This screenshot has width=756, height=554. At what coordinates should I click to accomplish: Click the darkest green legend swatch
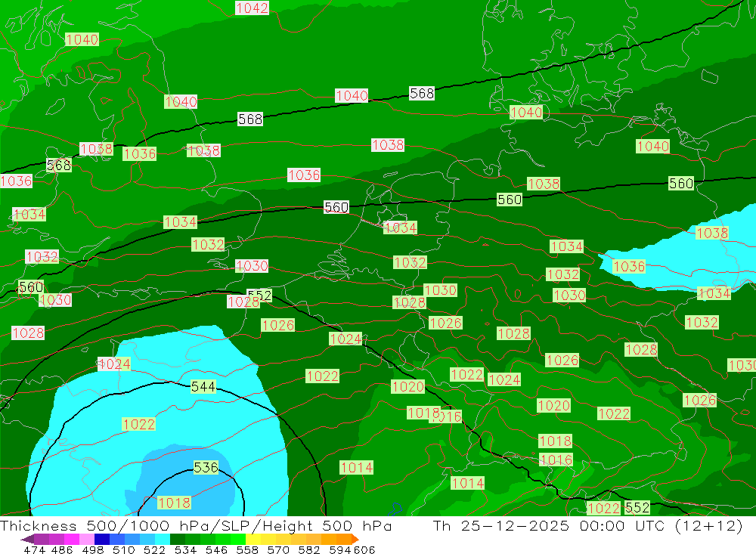[178, 539]
